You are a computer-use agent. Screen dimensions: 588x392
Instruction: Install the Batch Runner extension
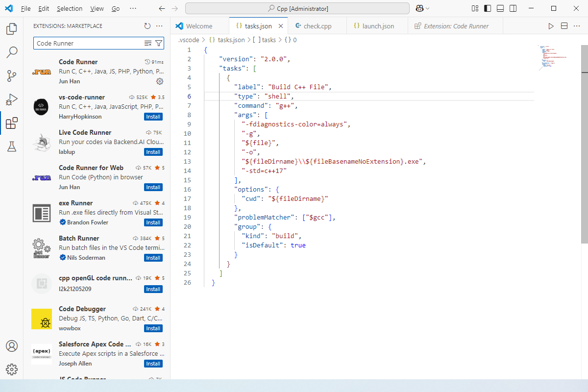click(153, 258)
